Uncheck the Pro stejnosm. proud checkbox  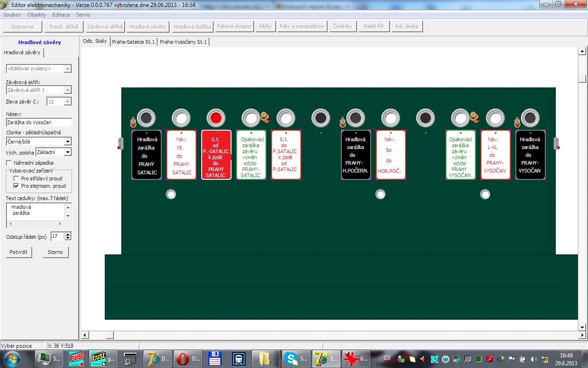pyautogui.click(x=16, y=186)
